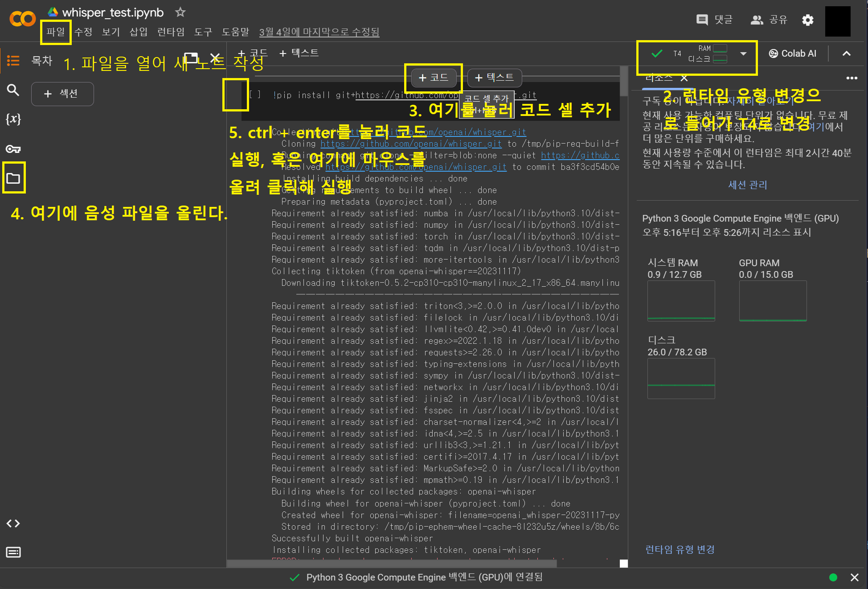Open the terminal icon in left sidebar

point(13,552)
